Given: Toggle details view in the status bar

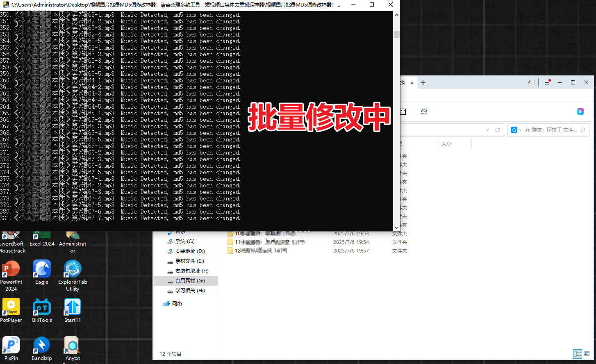Looking at the screenshot, I should (x=578, y=353).
